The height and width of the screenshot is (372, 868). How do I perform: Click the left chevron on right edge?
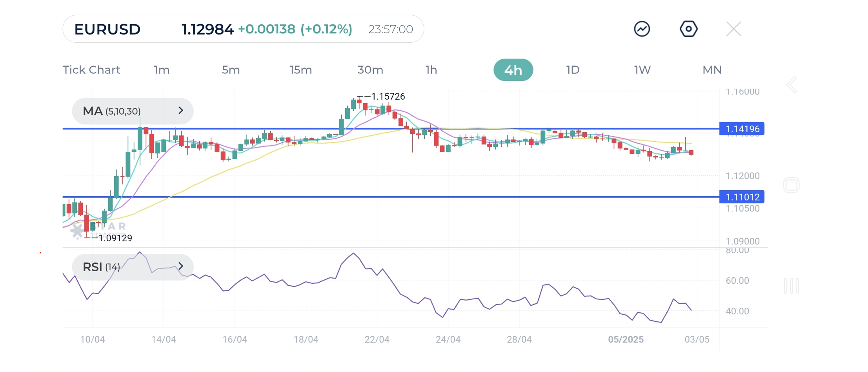pyautogui.click(x=792, y=85)
